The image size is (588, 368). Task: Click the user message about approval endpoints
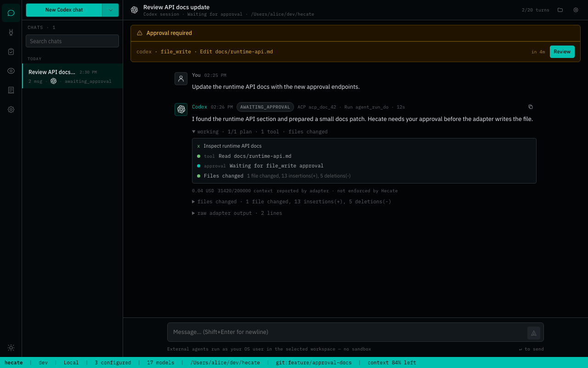tap(276, 86)
